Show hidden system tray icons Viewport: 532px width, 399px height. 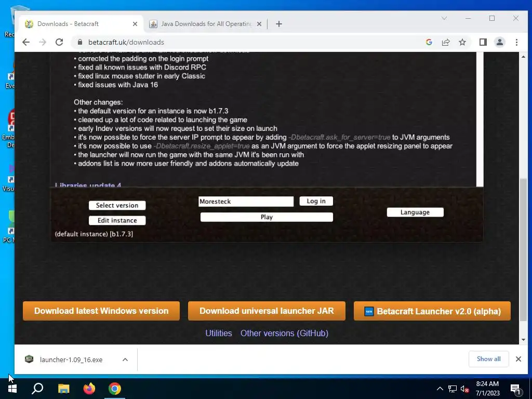point(440,389)
